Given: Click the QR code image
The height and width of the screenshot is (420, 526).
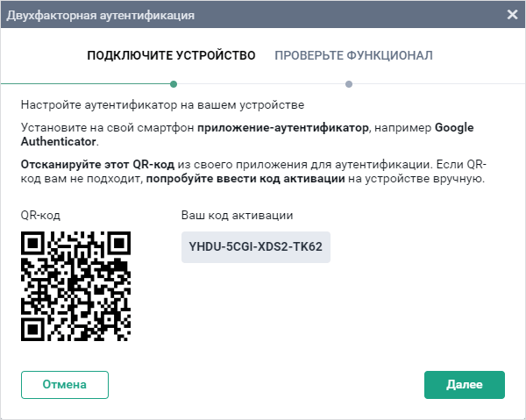Looking at the screenshot, I should pyautogui.click(x=75, y=286).
